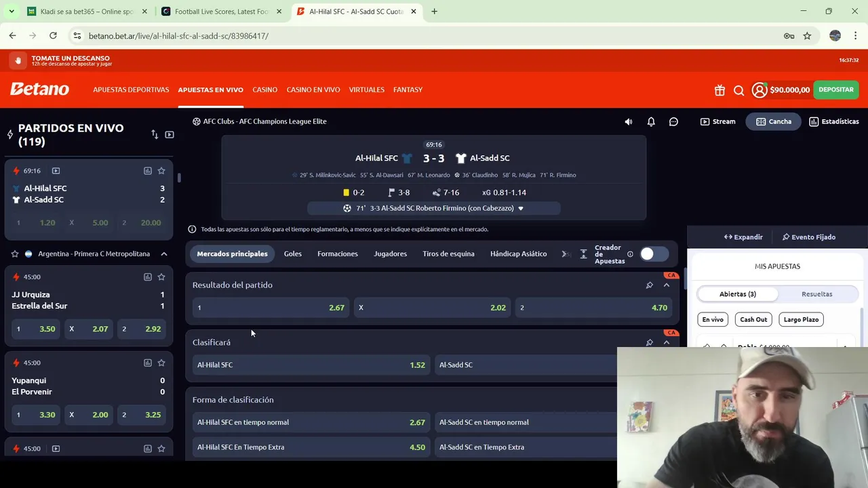Screen dimensions: 868x488
Task: Open the Stream view
Action: click(717, 122)
